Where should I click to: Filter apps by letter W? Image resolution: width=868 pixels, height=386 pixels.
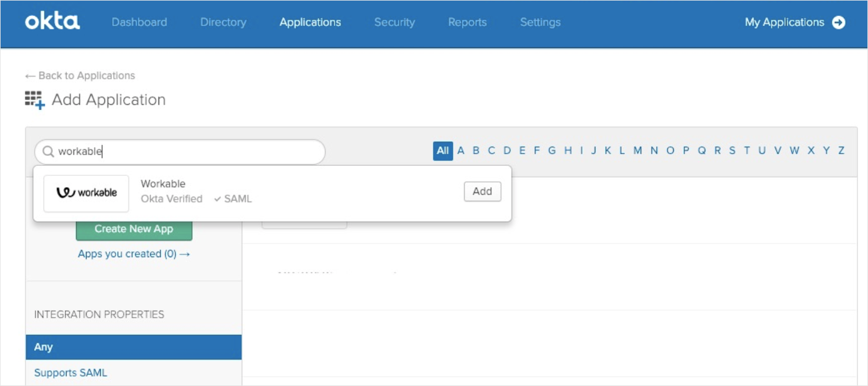tap(794, 151)
